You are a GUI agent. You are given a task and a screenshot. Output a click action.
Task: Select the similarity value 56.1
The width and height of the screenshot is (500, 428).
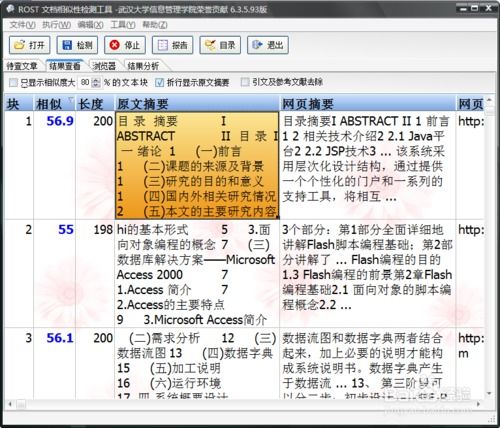coord(60,338)
